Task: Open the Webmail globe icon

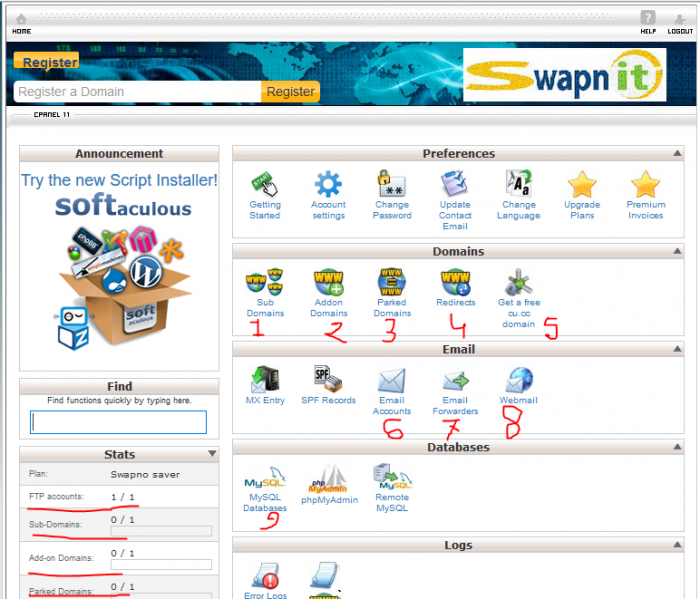Action: pyautogui.click(x=519, y=380)
